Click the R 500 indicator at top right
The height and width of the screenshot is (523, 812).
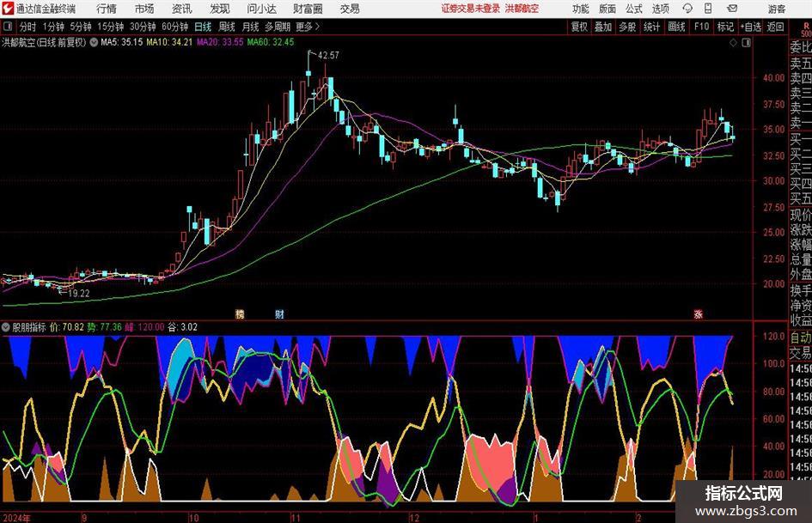806,29
